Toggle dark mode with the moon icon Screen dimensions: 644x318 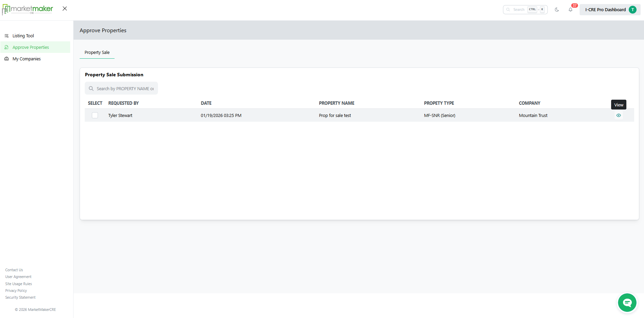point(557,10)
